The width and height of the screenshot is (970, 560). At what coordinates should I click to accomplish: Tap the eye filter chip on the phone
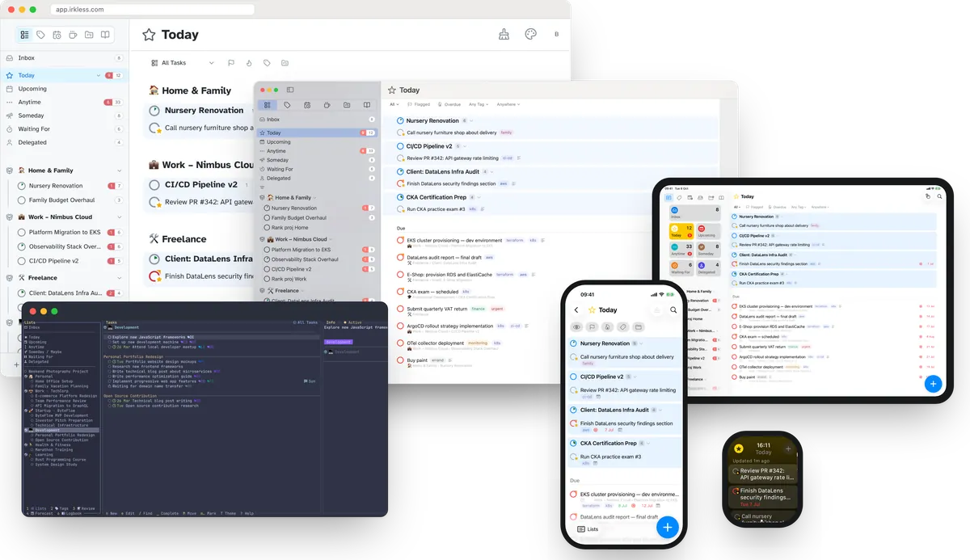click(577, 327)
